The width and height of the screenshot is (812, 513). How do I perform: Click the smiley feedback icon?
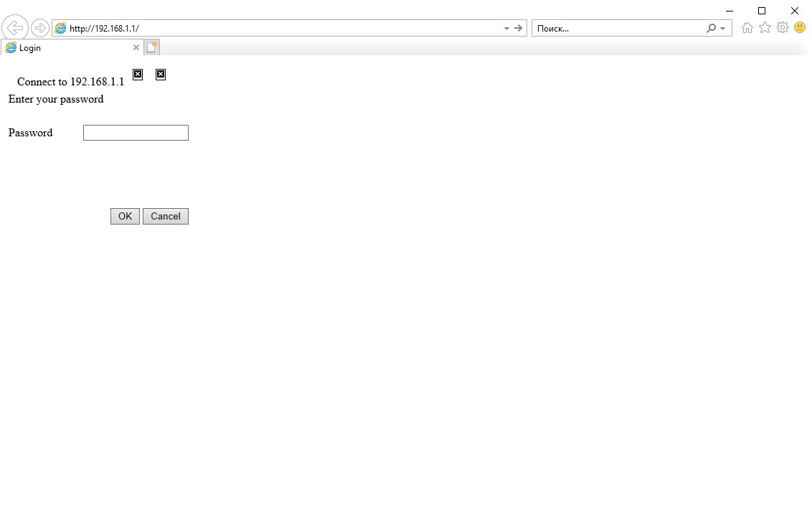[800, 28]
